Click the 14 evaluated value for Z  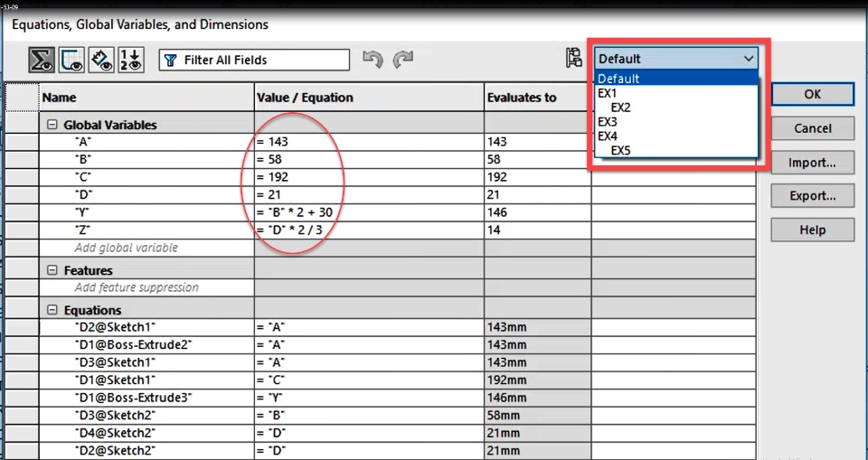click(537, 230)
